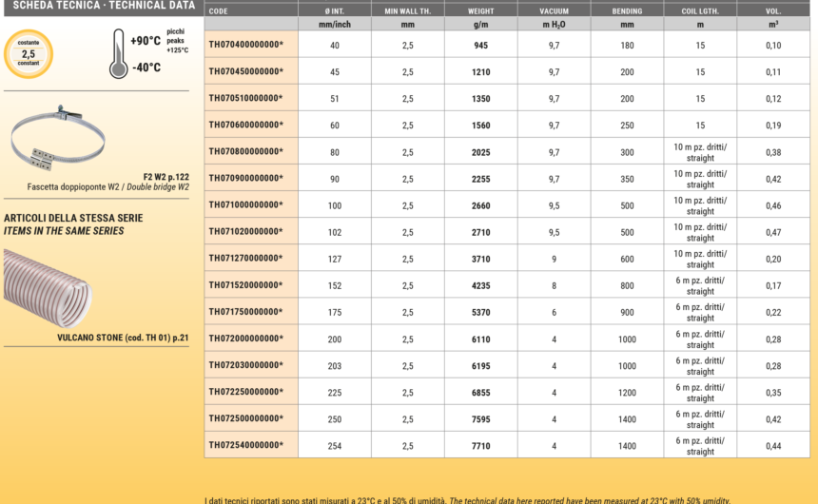Click weight value 5370

point(480,311)
